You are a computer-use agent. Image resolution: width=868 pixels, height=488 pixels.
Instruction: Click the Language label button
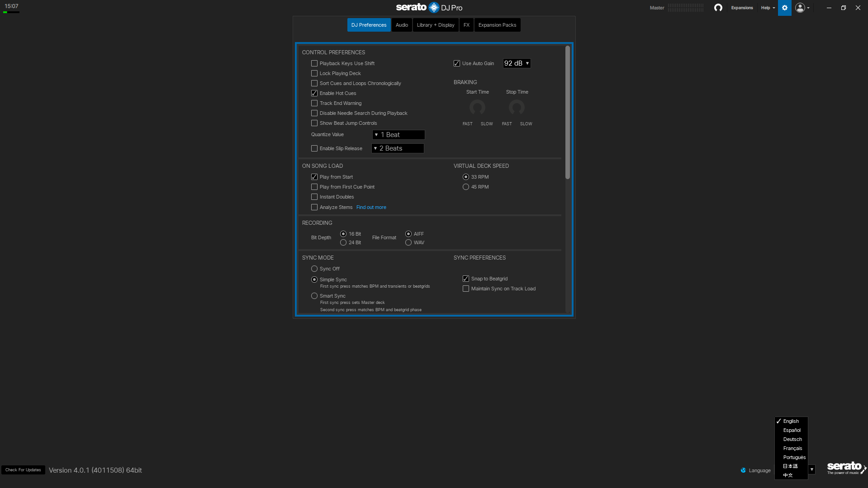tap(759, 470)
